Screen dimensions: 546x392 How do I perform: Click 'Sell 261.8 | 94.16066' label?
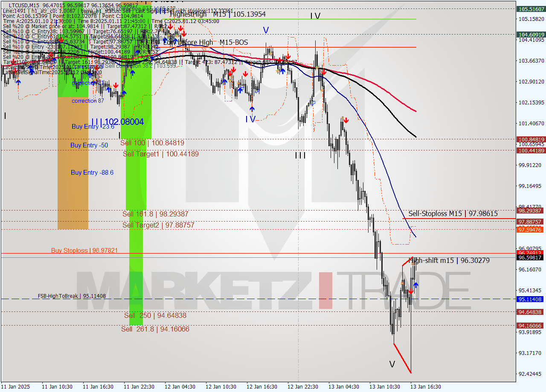[x=155, y=329]
